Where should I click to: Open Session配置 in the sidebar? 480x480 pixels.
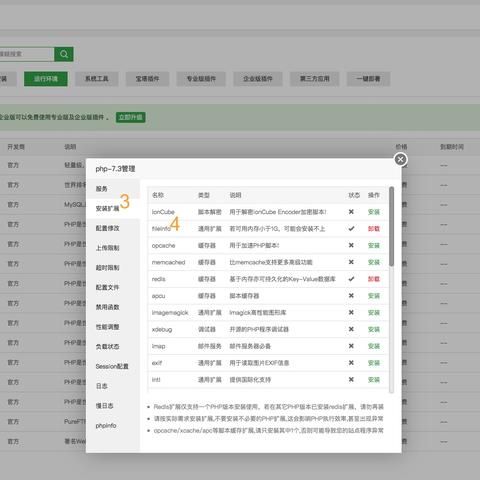tap(112, 366)
